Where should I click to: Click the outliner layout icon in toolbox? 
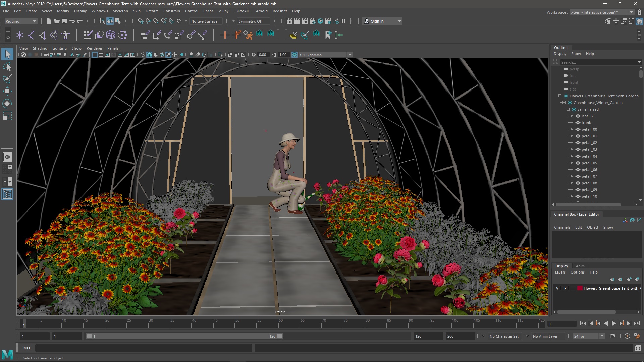pyautogui.click(x=7, y=194)
